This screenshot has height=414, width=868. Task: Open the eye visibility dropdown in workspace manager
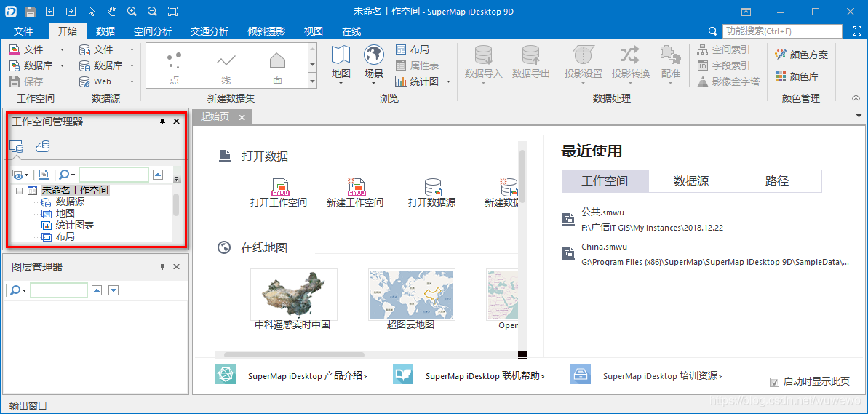(20, 175)
